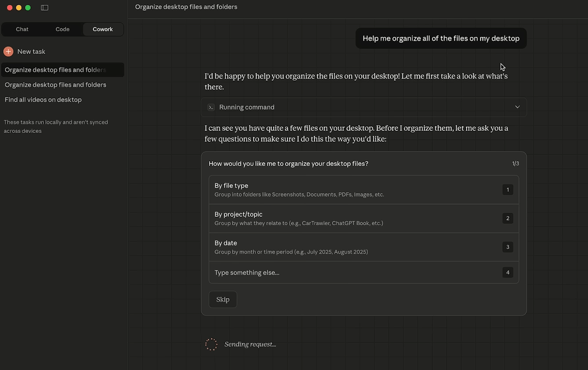This screenshot has width=588, height=370.
Task: Click the green fullscreen window button
Action: point(28,7)
